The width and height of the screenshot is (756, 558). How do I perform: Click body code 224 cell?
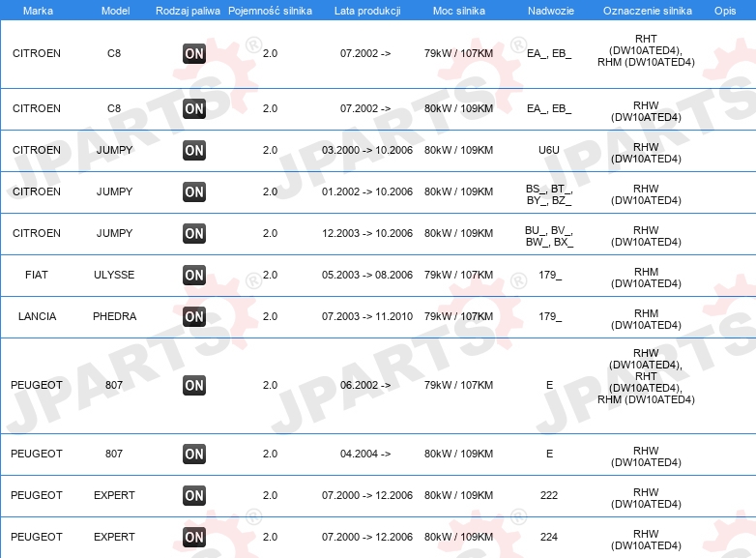(x=549, y=537)
